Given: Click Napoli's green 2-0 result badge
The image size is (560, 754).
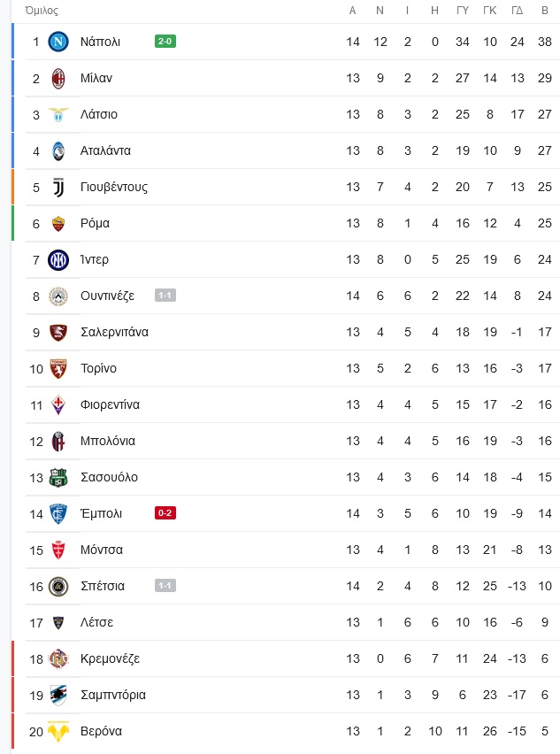Looking at the screenshot, I should (x=165, y=42).
